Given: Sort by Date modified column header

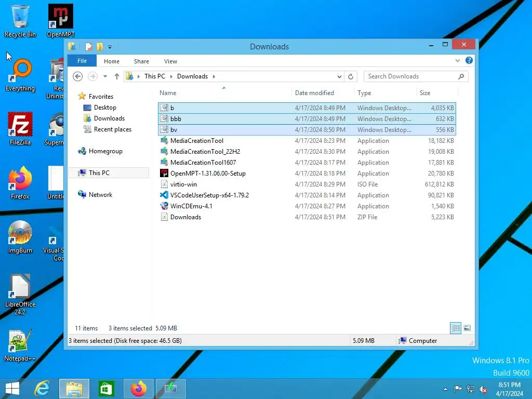Looking at the screenshot, I should click(x=314, y=93).
